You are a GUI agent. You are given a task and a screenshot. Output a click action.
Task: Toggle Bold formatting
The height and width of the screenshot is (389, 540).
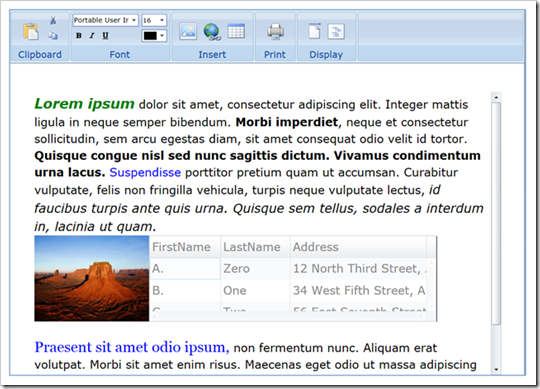coord(79,35)
